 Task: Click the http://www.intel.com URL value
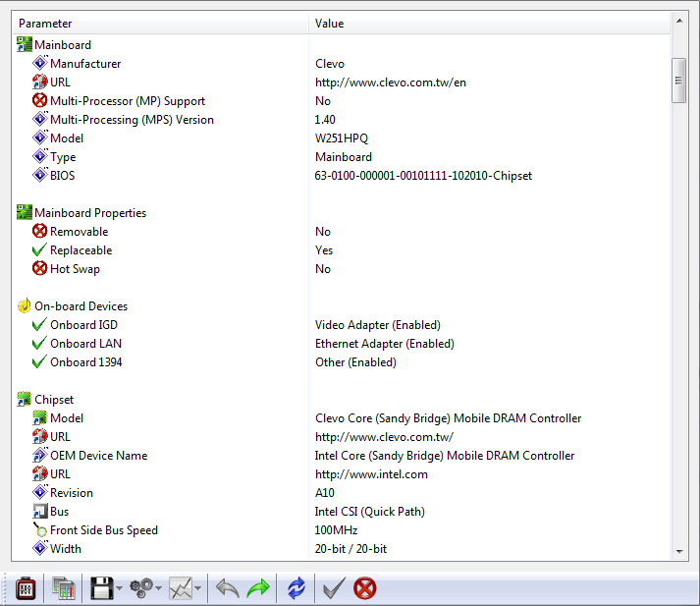pos(371,474)
